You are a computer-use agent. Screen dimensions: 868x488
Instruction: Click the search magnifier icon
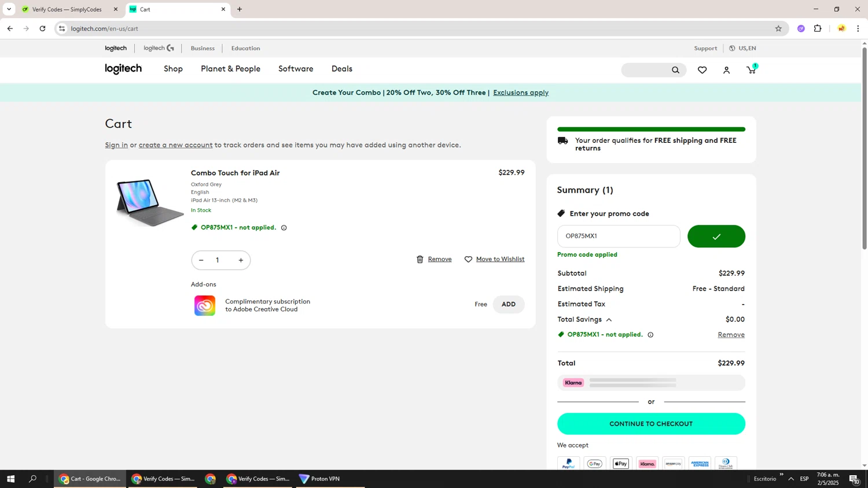[x=675, y=70]
